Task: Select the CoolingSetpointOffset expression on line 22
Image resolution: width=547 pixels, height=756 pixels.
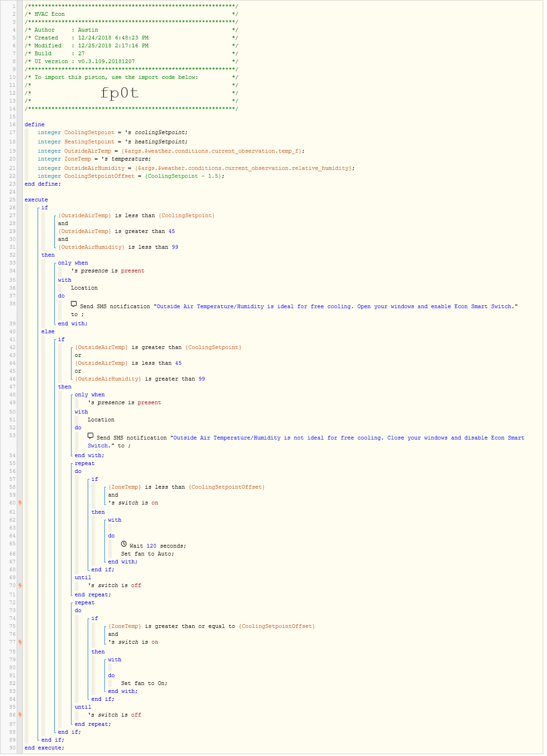Action: (183, 176)
